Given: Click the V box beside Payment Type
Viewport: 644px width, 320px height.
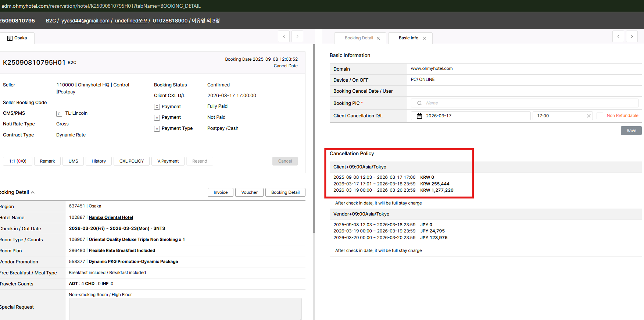Looking at the screenshot, I should [x=157, y=129].
